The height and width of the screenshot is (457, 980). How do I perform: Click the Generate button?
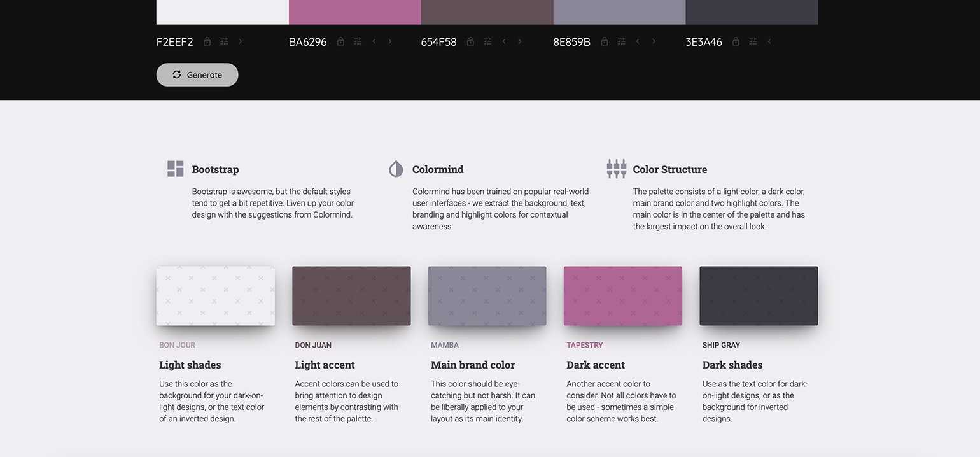(197, 74)
